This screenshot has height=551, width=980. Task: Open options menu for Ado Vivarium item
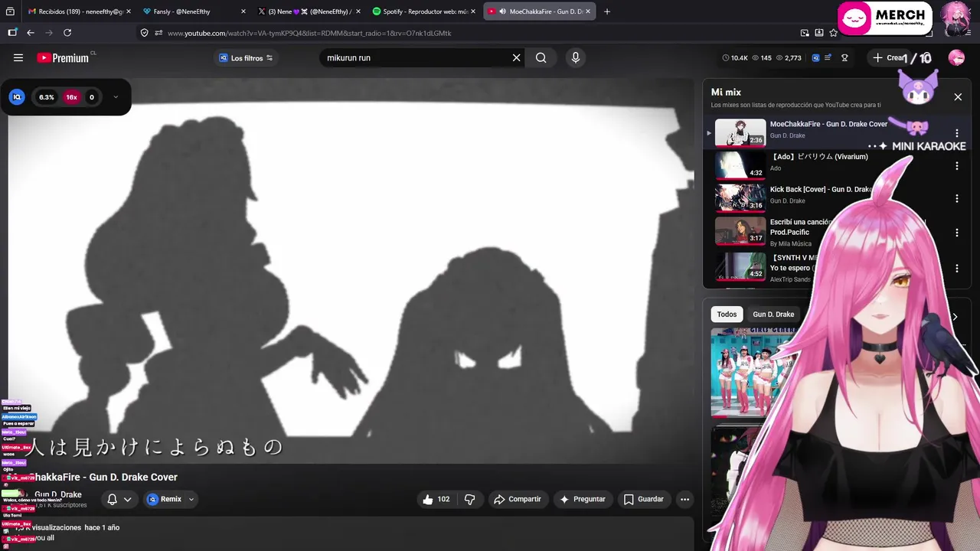956,166
